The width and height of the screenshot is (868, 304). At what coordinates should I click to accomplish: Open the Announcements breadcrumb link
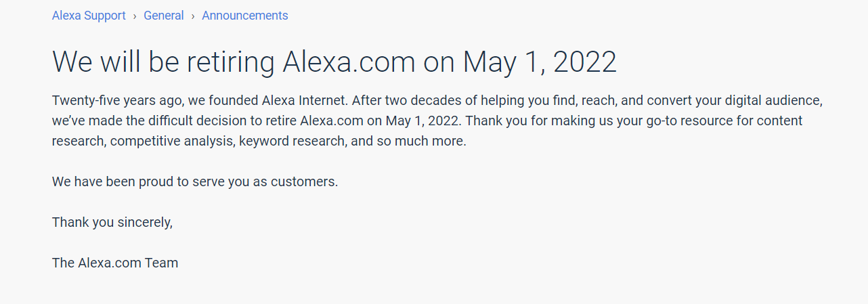click(x=244, y=16)
